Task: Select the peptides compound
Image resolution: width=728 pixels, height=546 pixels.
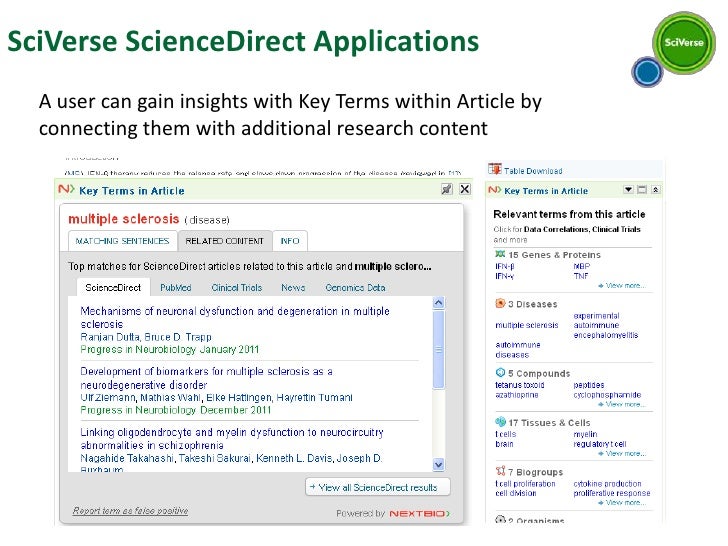Action: pyautogui.click(x=589, y=385)
